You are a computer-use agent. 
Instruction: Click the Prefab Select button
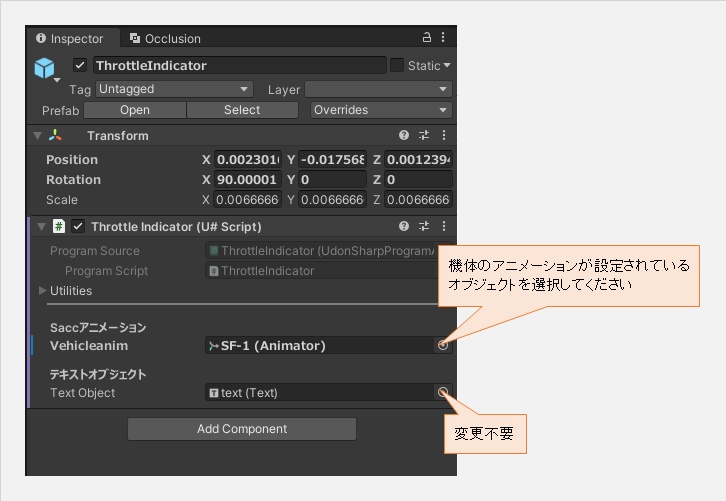tap(242, 110)
